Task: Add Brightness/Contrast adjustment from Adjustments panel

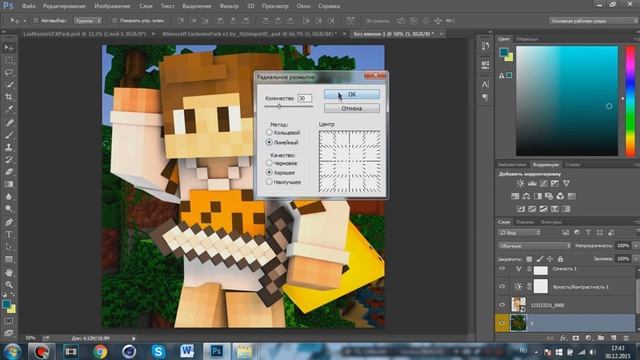Action: (x=520, y=184)
